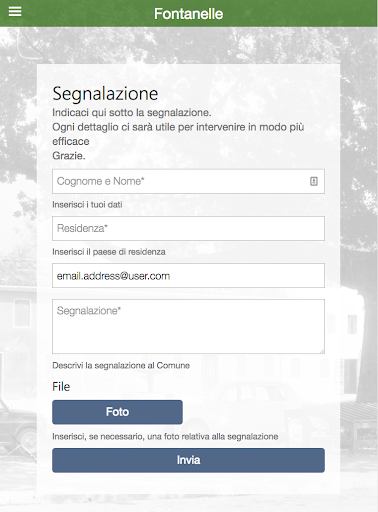Click the Fontanelle title in the header
Viewport: 378px width, 512px height.
[x=188, y=14]
